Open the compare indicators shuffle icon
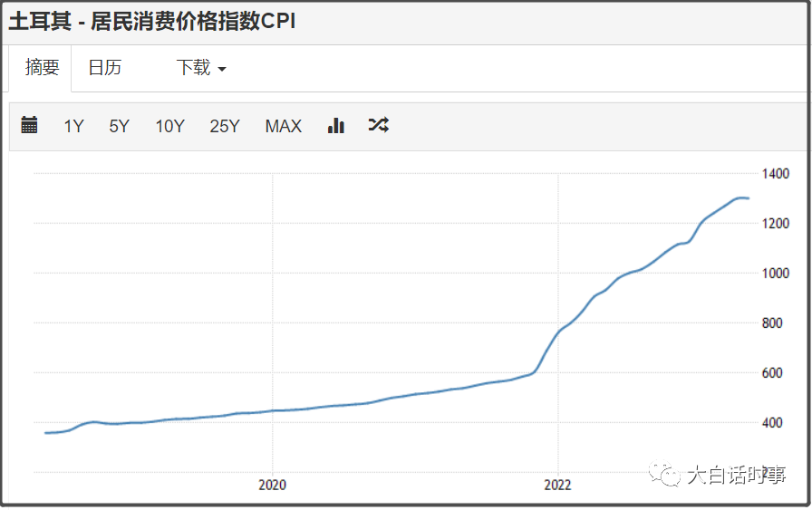This screenshot has height=510, width=812. click(x=379, y=125)
